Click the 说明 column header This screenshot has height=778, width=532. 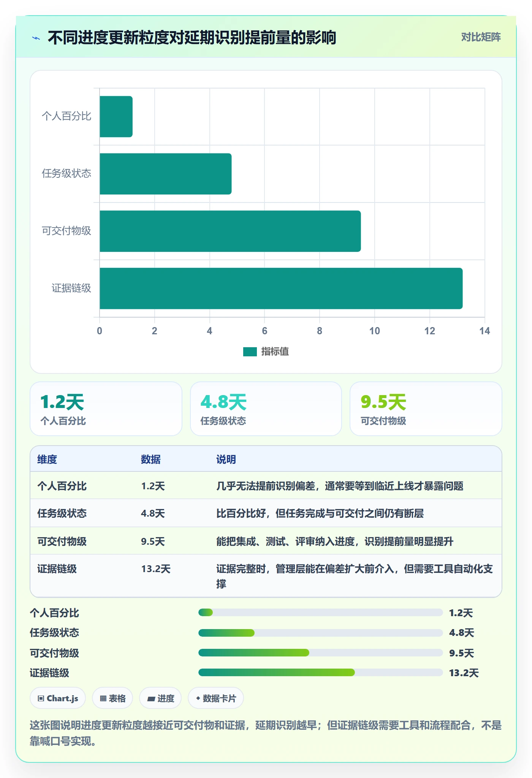[226, 459]
